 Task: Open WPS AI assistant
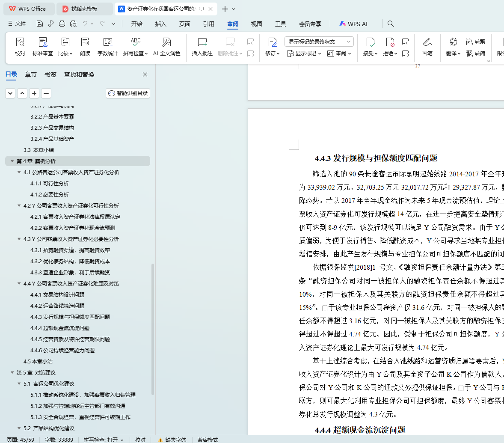coord(353,24)
